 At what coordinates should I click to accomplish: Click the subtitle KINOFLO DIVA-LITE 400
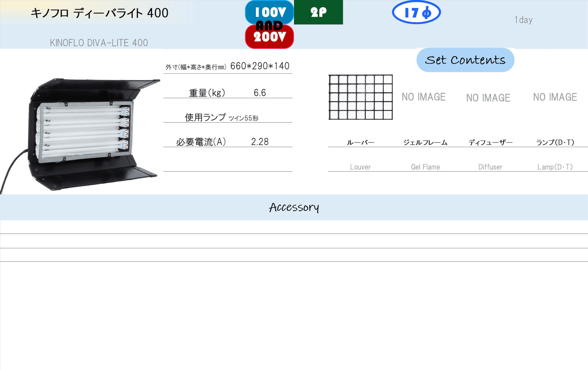pyautogui.click(x=99, y=43)
